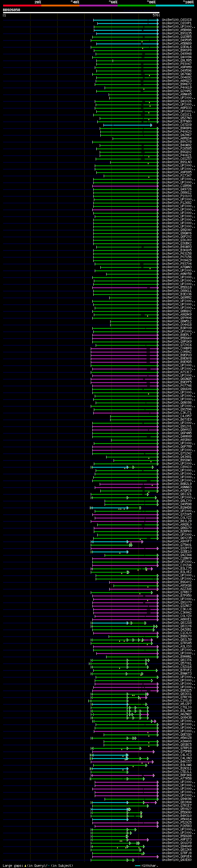This screenshot has width=197, height=868.
Task: Select hit label UniRef100_C4J957
Action: pyautogui.click(x=177, y=416)
